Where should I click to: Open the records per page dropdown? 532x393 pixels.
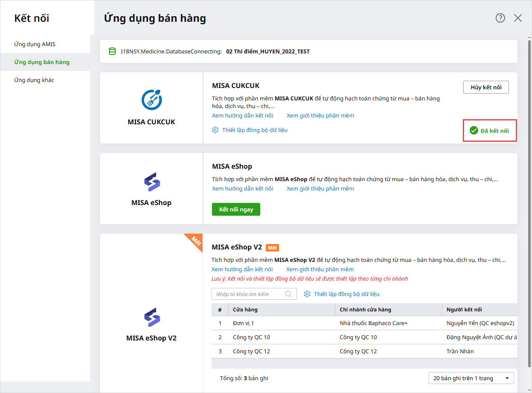(471, 378)
